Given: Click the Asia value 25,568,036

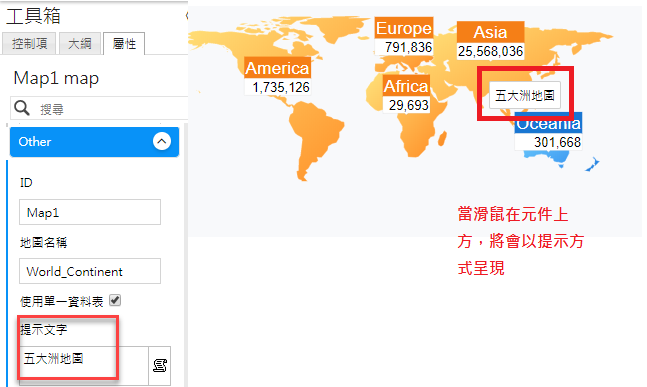Looking at the screenshot, I should click(490, 51).
